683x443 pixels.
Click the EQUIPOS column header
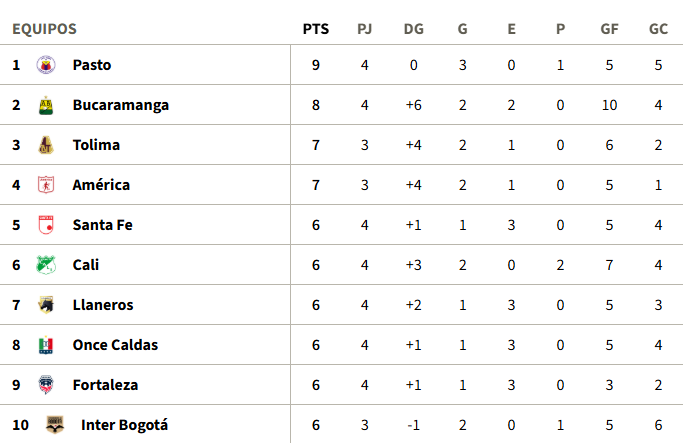tap(44, 29)
